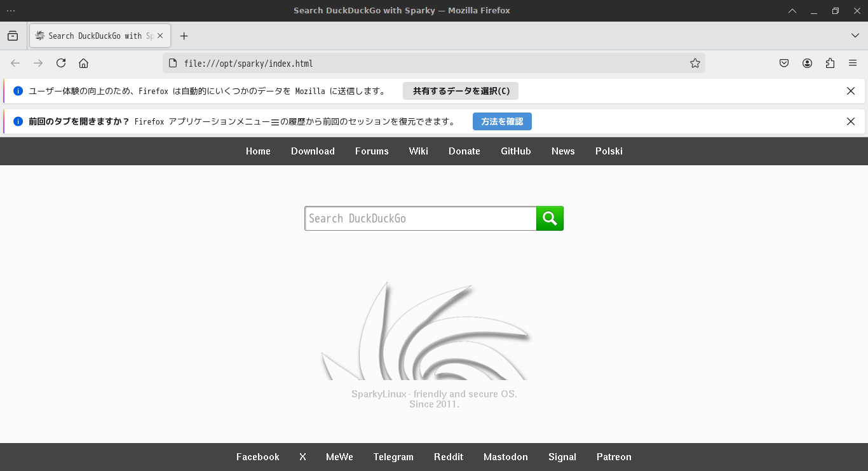Go to the Firefox home page
This screenshot has width=868, height=471.
point(83,63)
